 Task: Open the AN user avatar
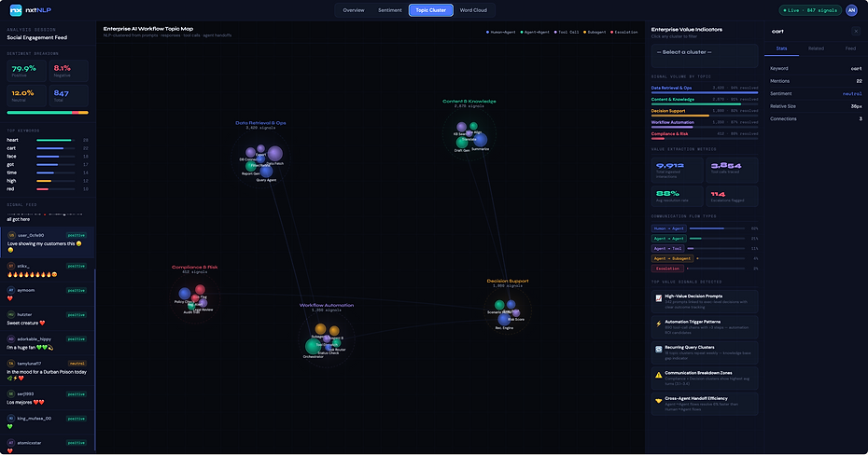pyautogui.click(x=851, y=10)
